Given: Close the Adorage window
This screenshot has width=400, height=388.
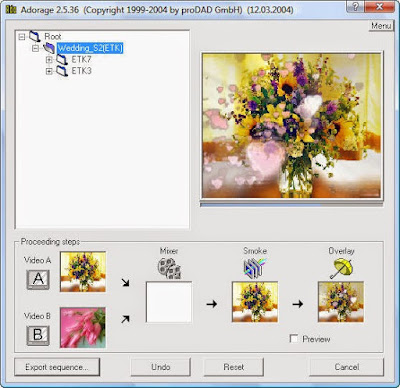Looking at the screenshot, I should pos(380,6).
